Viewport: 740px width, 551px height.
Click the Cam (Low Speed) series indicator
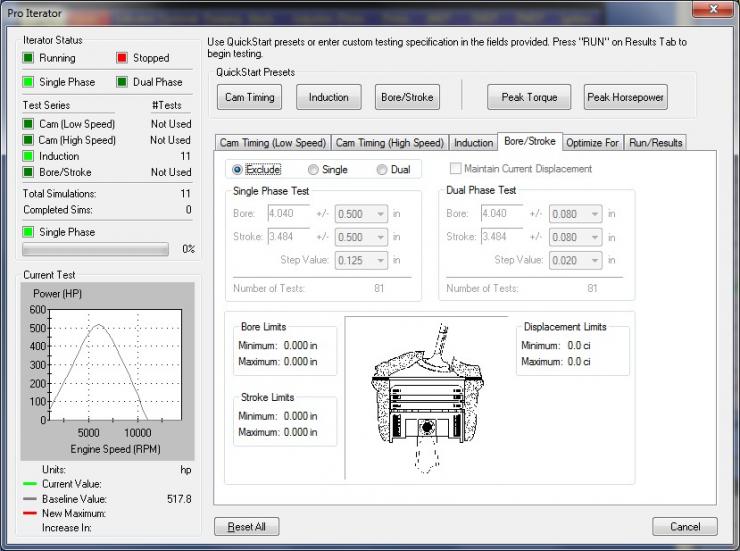28,124
